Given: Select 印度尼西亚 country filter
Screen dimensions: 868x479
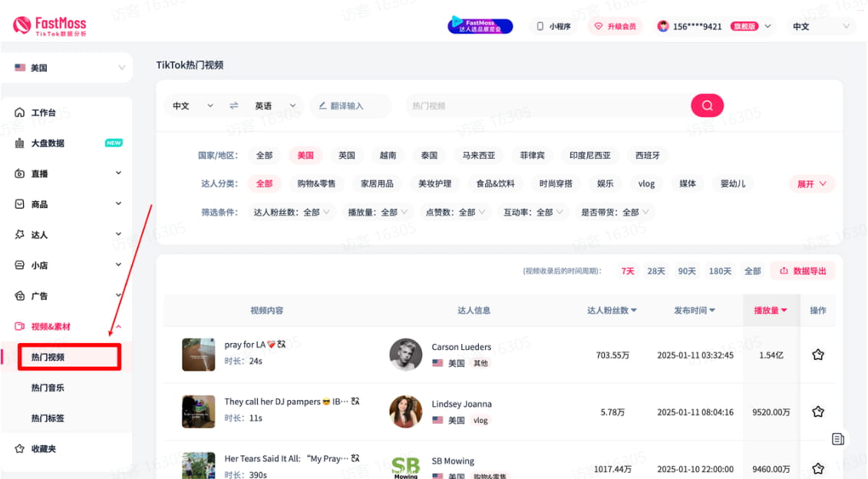Looking at the screenshot, I should click(x=590, y=155).
